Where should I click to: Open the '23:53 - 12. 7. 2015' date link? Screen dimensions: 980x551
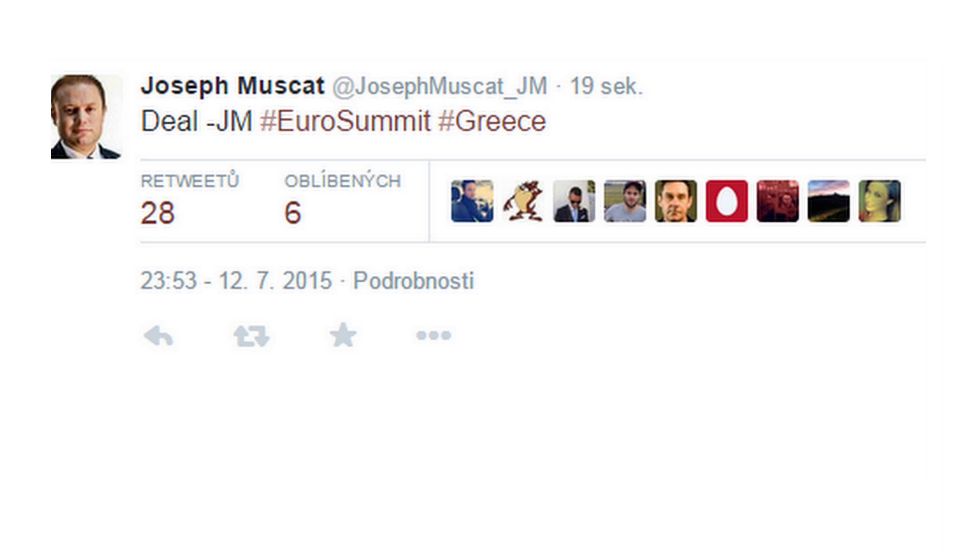click(x=236, y=281)
